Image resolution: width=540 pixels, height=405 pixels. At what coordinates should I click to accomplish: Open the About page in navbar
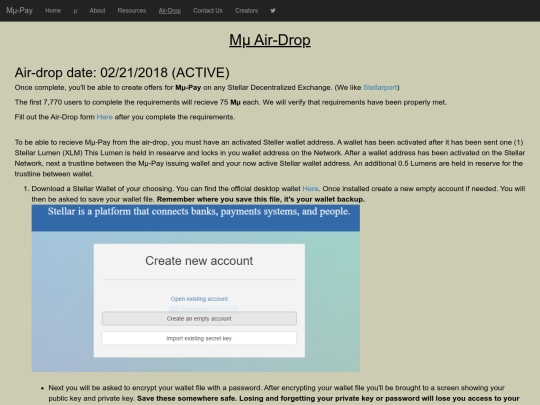[97, 11]
